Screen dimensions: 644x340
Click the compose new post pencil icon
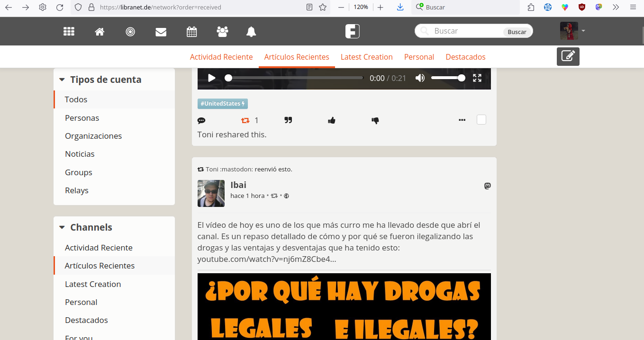pos(568,56)
